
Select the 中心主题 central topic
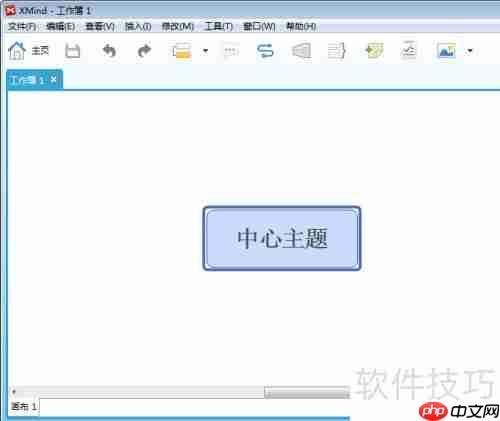[282, 238]
